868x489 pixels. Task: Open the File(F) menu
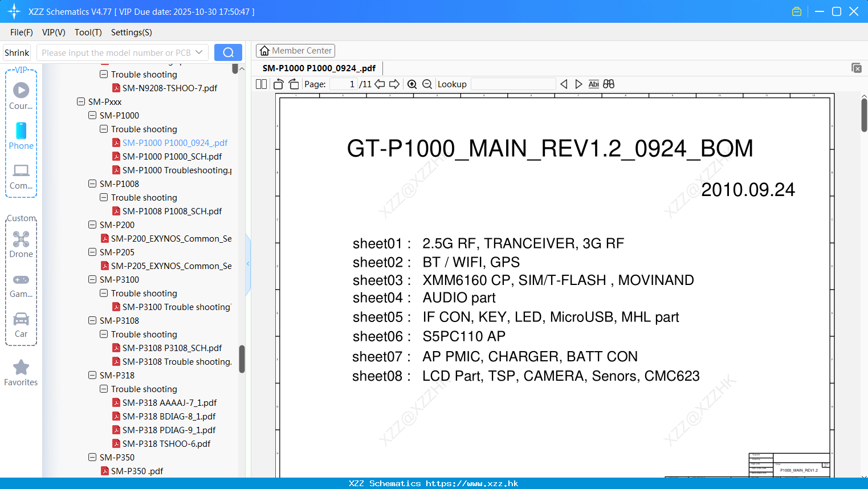click(x=22, y=32)
